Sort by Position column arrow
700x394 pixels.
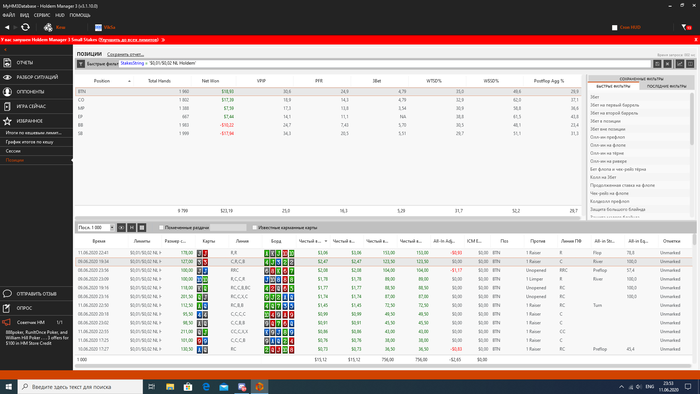(x=129, y=81)
